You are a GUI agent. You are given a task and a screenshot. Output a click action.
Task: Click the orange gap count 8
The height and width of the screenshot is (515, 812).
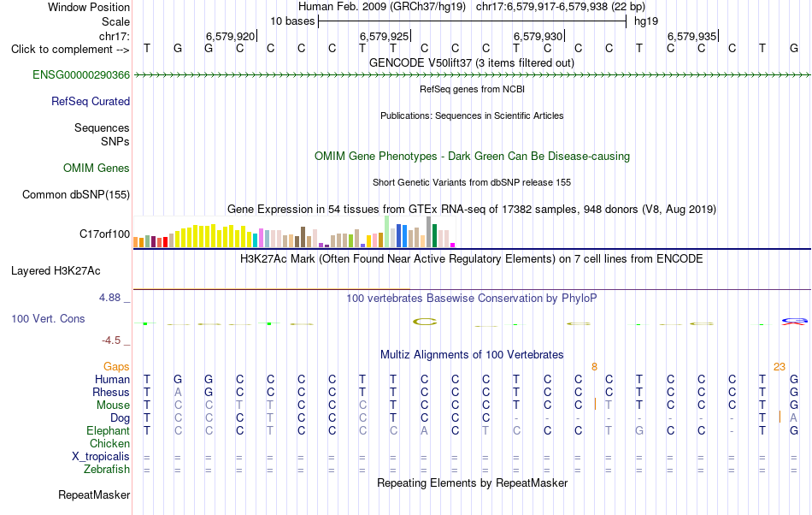point(595,367)
